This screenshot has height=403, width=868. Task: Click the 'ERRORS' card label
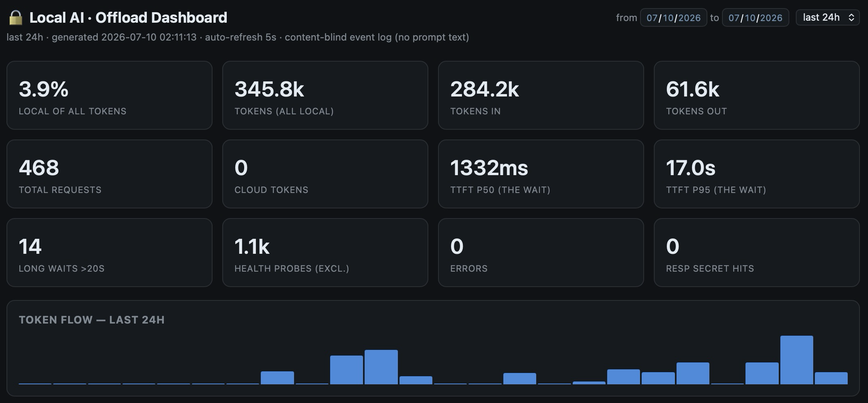point(469,268)
